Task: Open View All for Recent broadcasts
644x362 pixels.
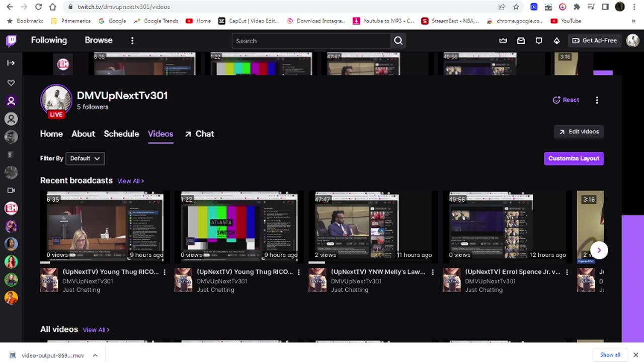Action: (x=130, y=181)
